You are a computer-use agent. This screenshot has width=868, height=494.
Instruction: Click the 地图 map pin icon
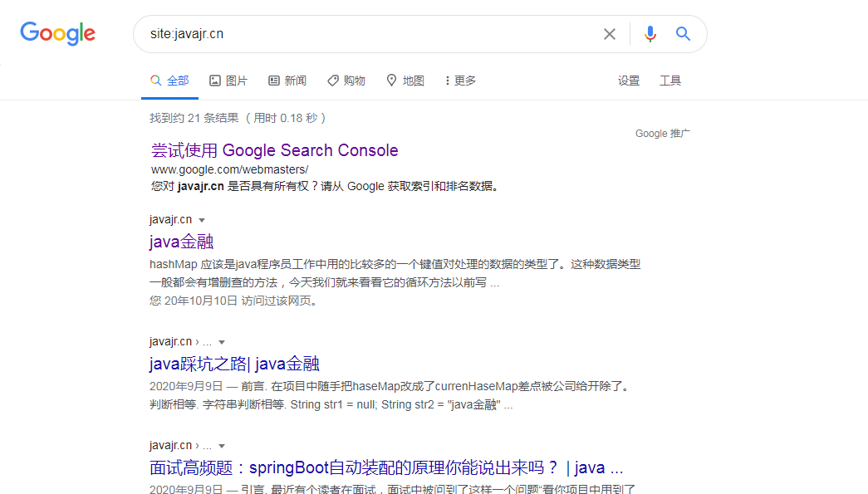point(390,81)
